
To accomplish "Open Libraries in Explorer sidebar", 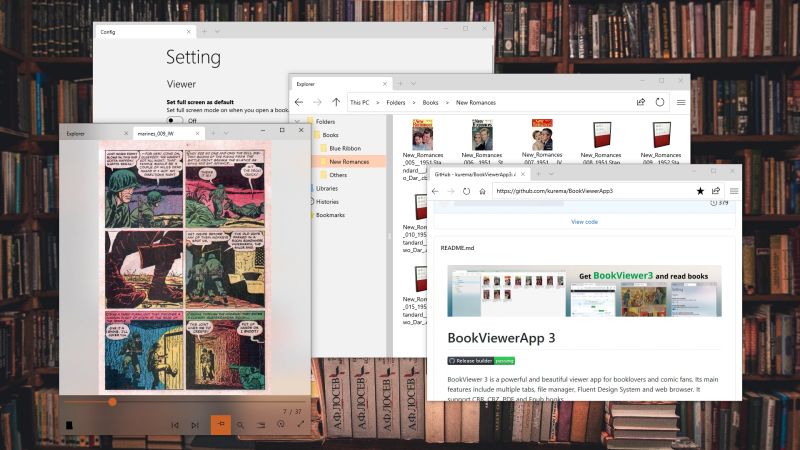I will tap(327, 188).
